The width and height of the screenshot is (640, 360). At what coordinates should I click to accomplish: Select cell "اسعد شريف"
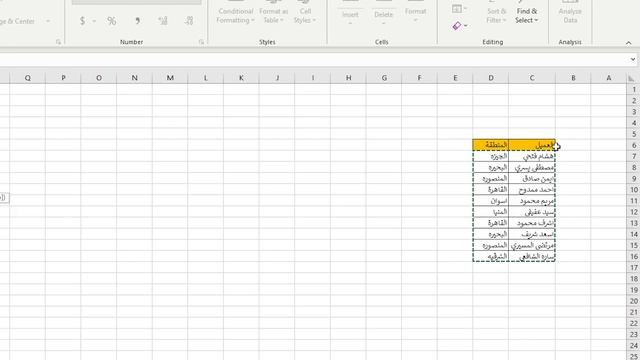pos(532,234)
